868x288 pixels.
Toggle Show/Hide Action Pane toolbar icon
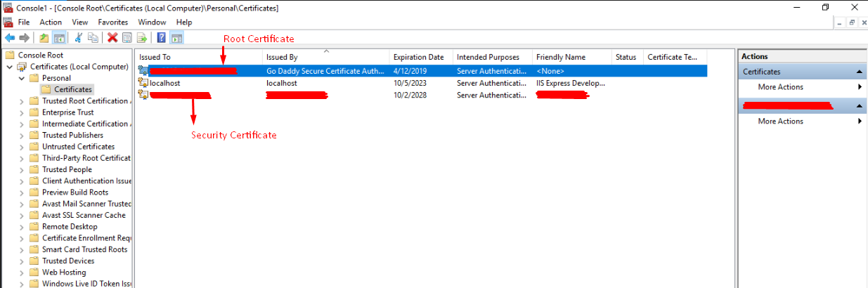pos(176,38)
